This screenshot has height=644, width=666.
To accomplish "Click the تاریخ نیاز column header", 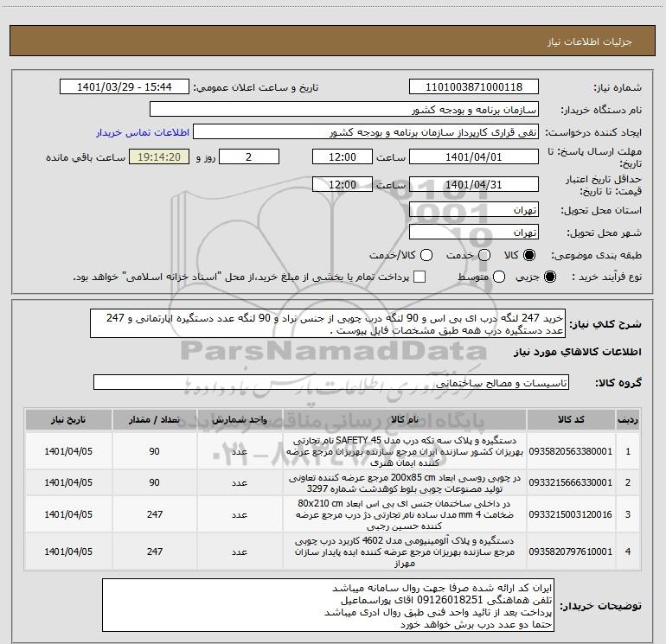I will [x=68, y=420].
